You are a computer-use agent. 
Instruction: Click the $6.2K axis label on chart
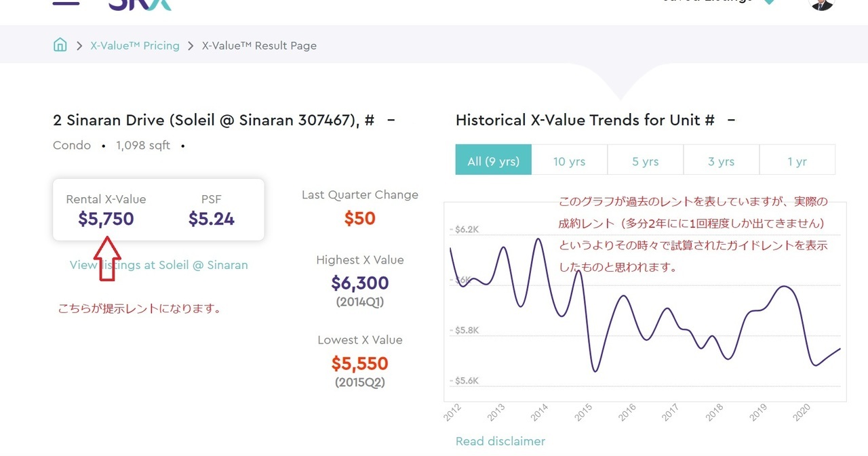pos(464,230)
